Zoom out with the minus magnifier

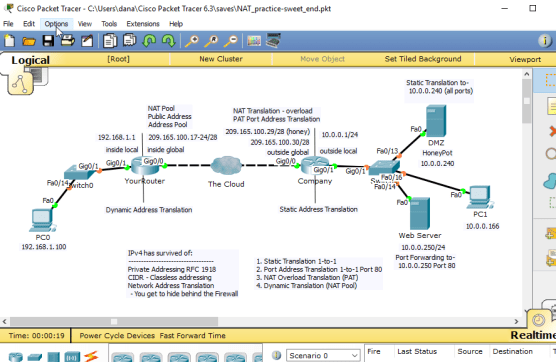click(231, 41)
